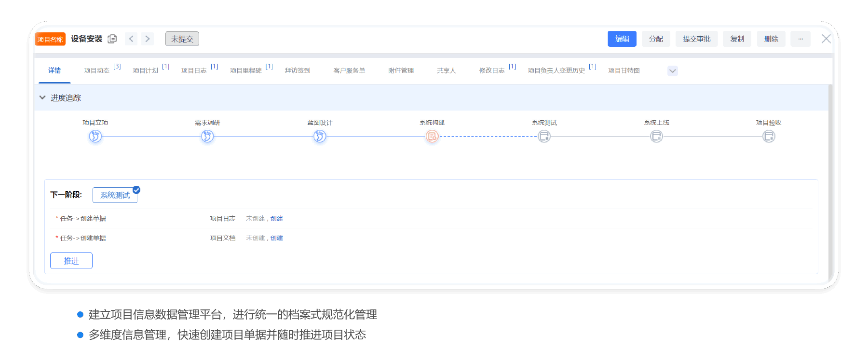Click the 项目立项 stage footprint icon
Viewport: 868px width, 364px height.
(x=95, y=137)
